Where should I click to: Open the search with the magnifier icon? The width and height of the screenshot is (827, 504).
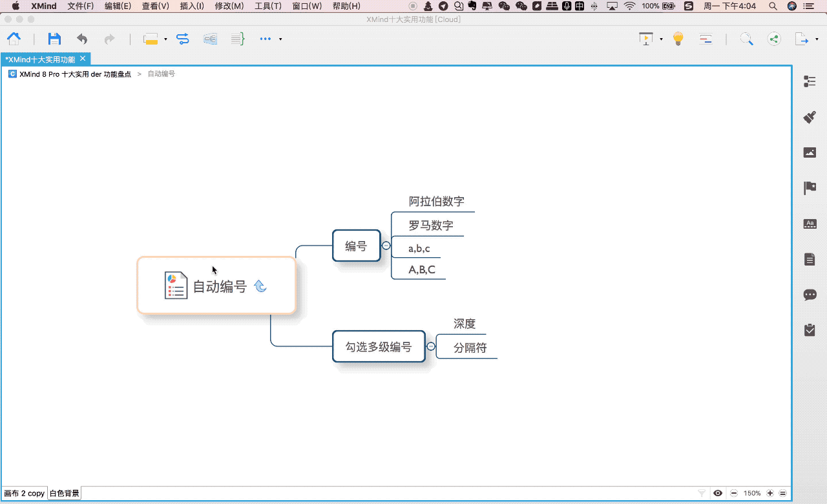tap(746, 39)
